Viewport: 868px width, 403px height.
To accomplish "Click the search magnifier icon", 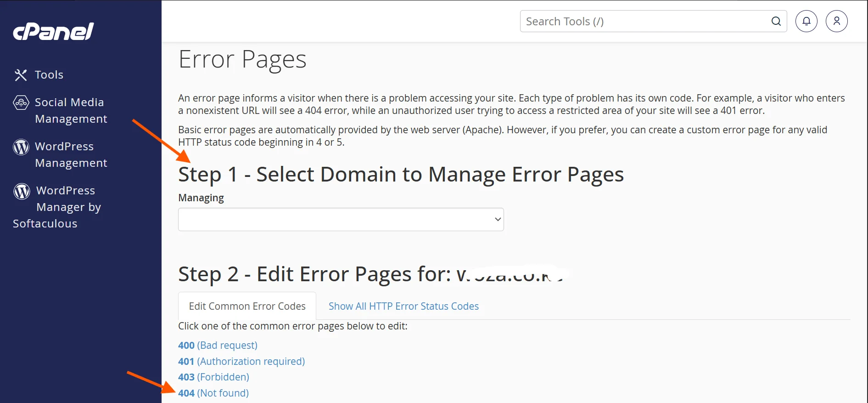I will 776,21.
